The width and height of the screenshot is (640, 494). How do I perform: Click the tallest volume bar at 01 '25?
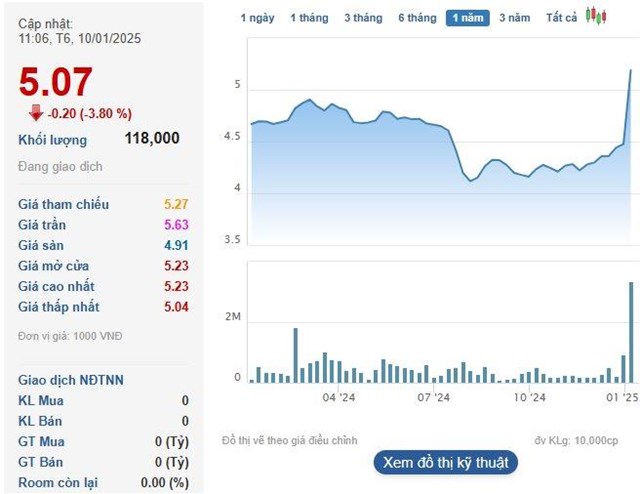pyautogui.click(x=631, y=332)
